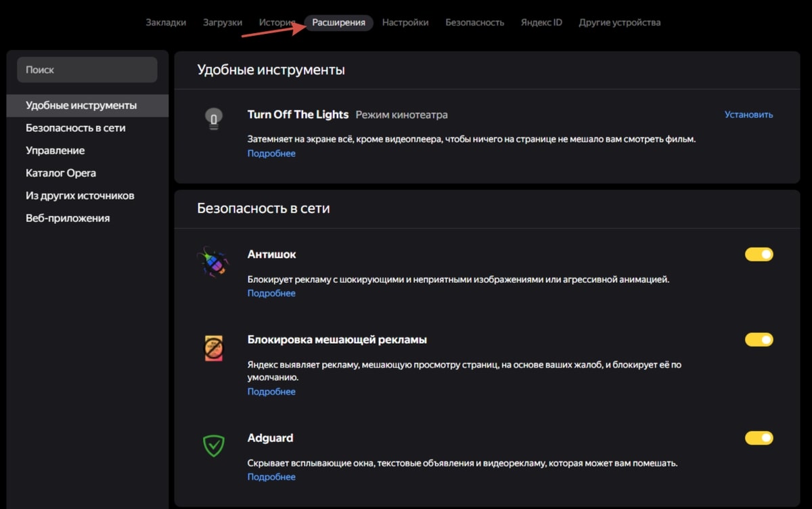This screenshot has width=812, height=509.
Task: Click the Блокировка мешающей рекламы icon
Action: pyautogui.click(x=214, y=347)
